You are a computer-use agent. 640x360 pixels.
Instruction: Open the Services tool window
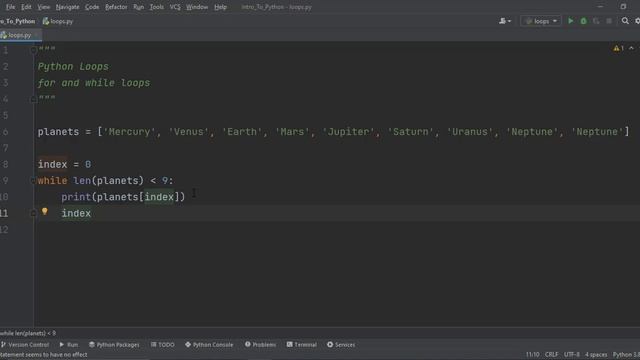341,344
